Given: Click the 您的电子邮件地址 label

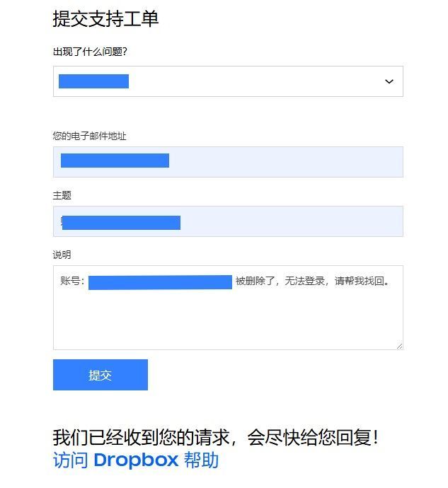Looking at the screenshot, I should point(89,136).
